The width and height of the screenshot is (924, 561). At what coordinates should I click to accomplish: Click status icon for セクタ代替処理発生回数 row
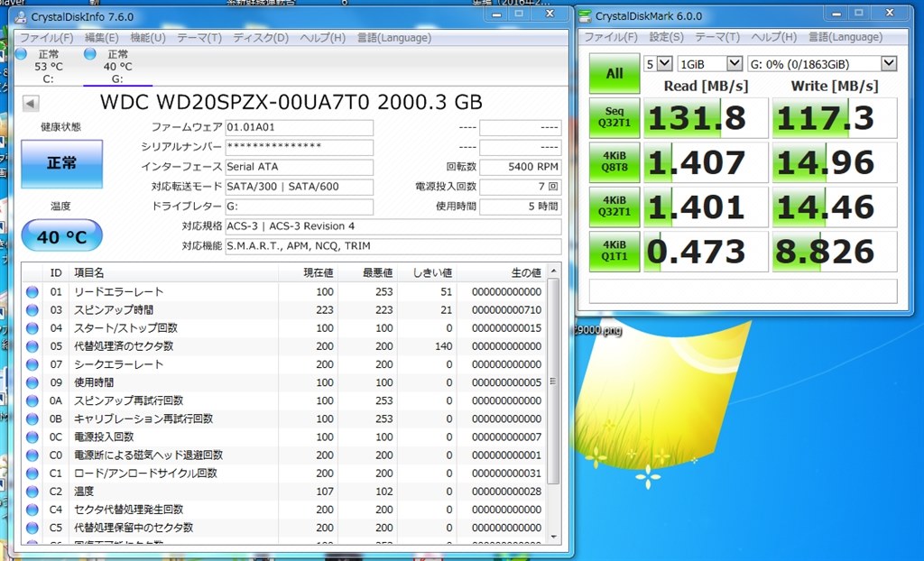[32, 510]
